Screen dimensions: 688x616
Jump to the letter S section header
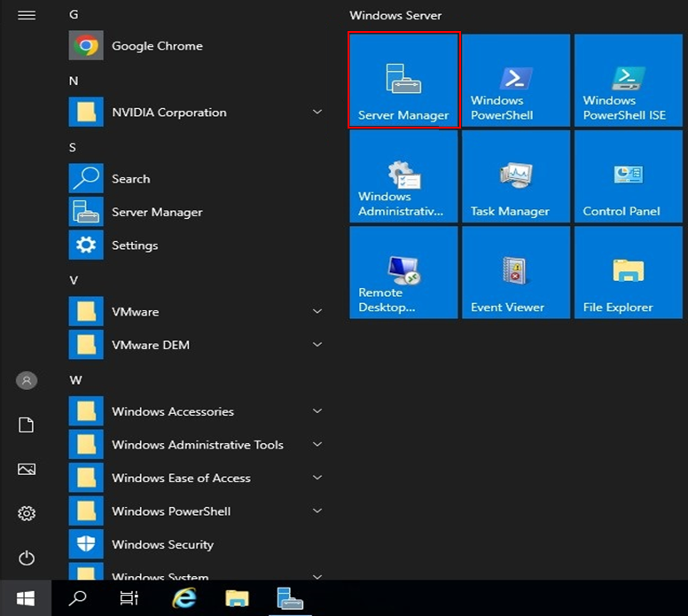click(x=74, y=147)
